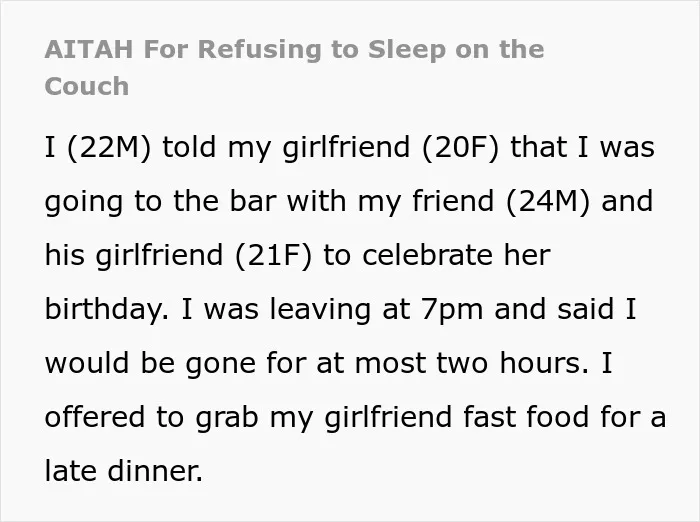Click the word 'Sleep' in the title
700x522 pixels.
pos(407,50)
